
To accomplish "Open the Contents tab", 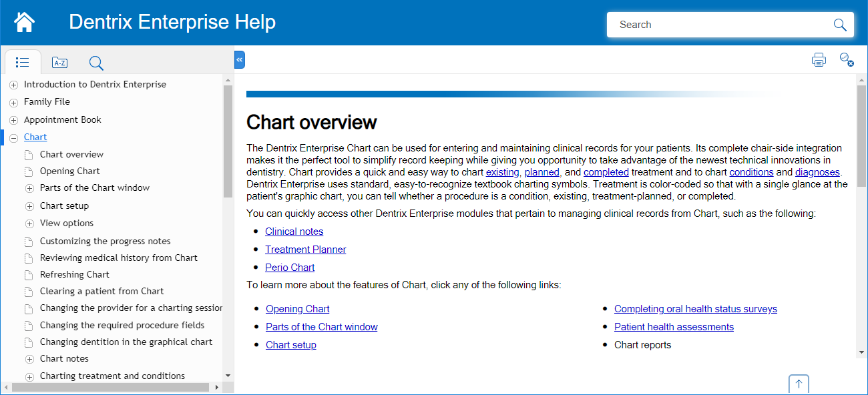I will [23, 62].
